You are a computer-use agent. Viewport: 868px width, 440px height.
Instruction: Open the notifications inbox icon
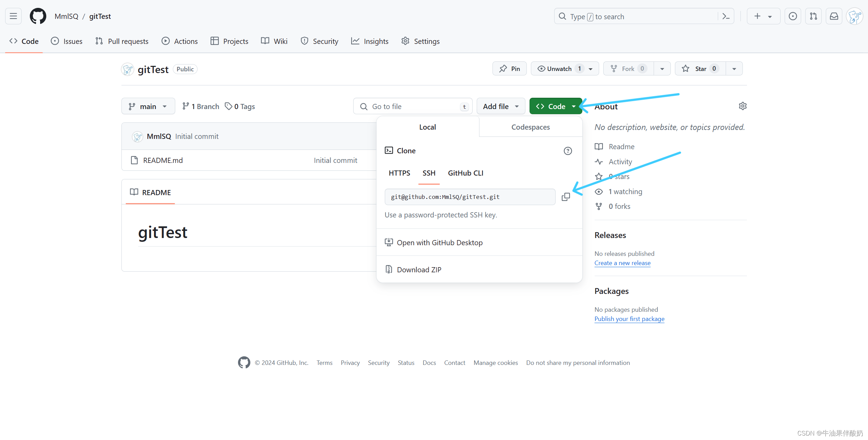tap(834, 16)
